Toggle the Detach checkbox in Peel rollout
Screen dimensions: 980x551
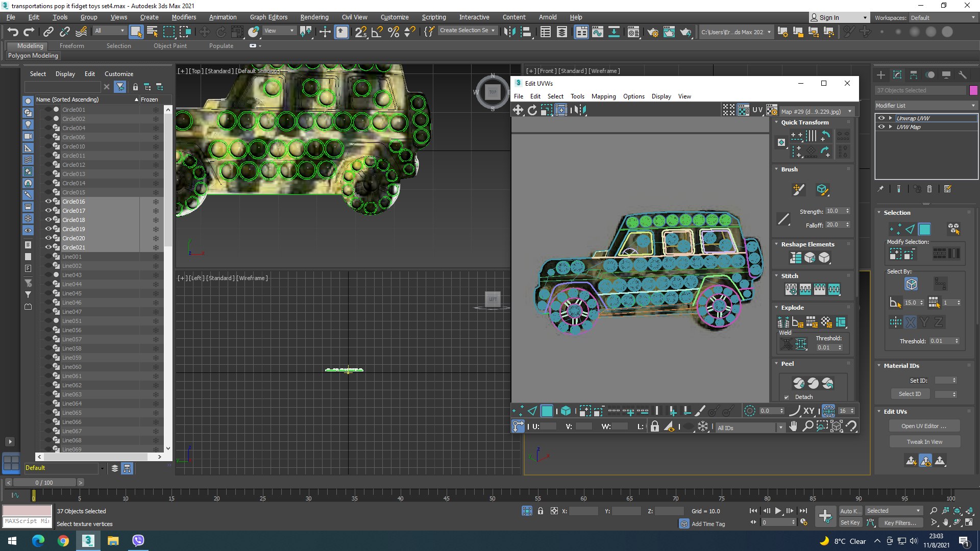(787, 397)
